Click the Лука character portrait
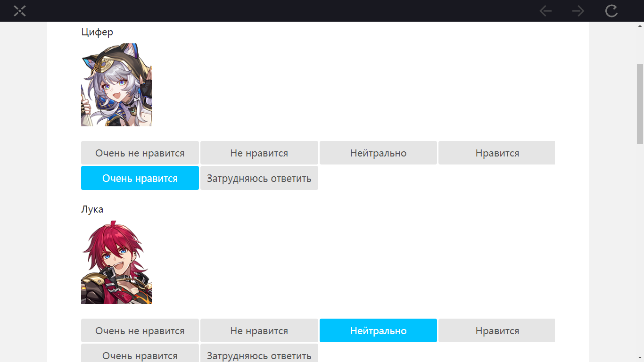 click(x=116, y=262)
